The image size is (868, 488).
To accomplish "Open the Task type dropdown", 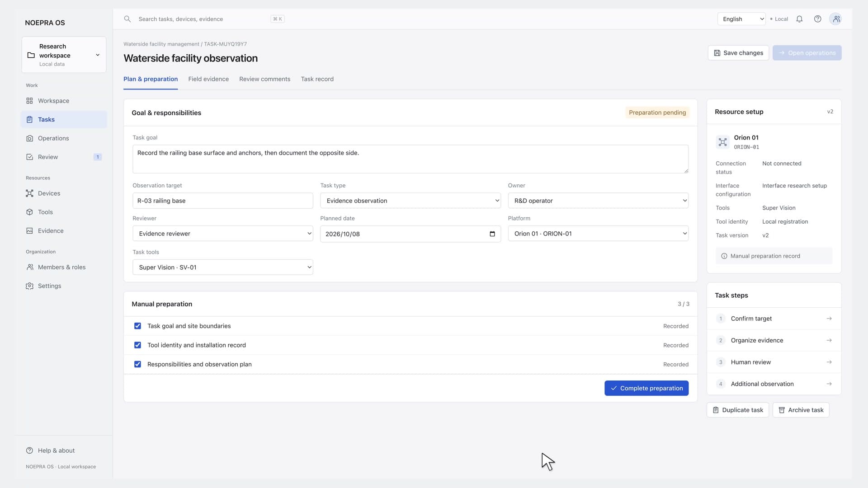I will (410, 201).
